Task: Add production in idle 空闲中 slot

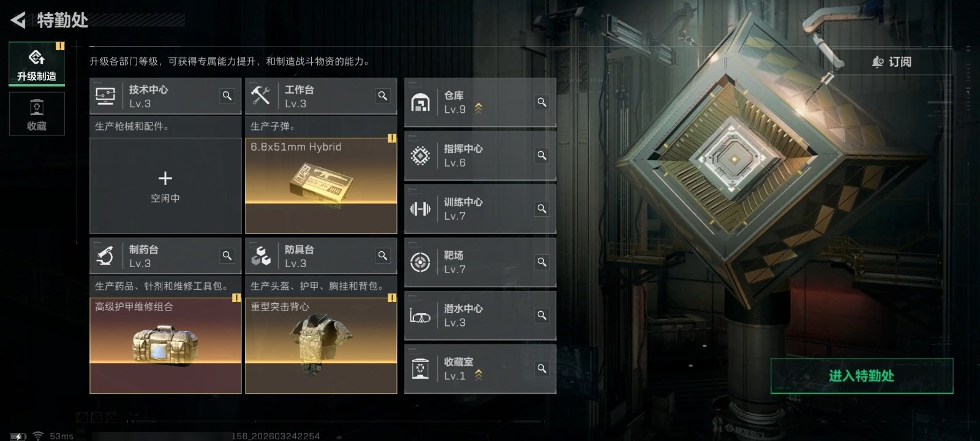Action: click(165, 186)
